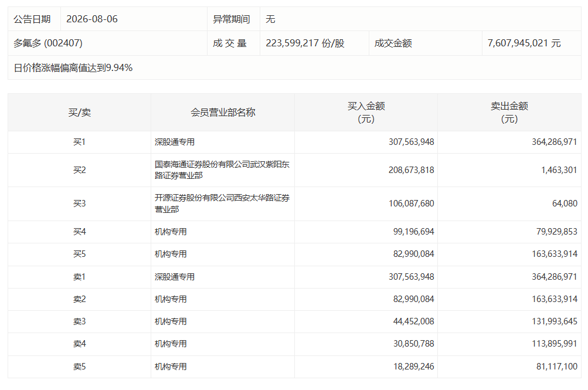Select the 买5 row label
This screenshot has width=588, height=390.
pos(80,255)
